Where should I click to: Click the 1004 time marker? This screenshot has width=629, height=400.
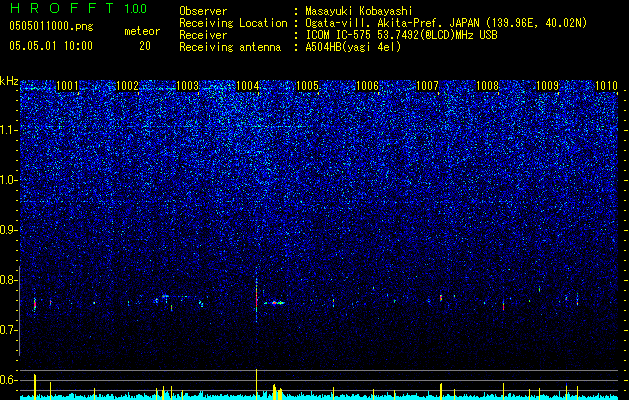[x=248, y=85]
